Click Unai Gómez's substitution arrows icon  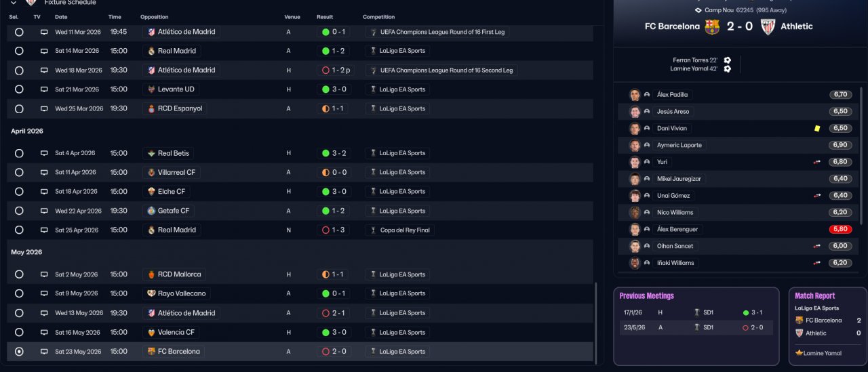click(x=817, y=196)
